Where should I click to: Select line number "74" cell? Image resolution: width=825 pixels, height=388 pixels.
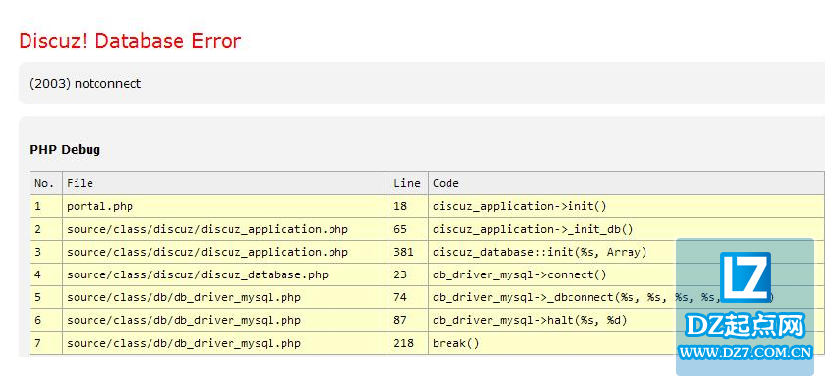click(x=408, y=297)
